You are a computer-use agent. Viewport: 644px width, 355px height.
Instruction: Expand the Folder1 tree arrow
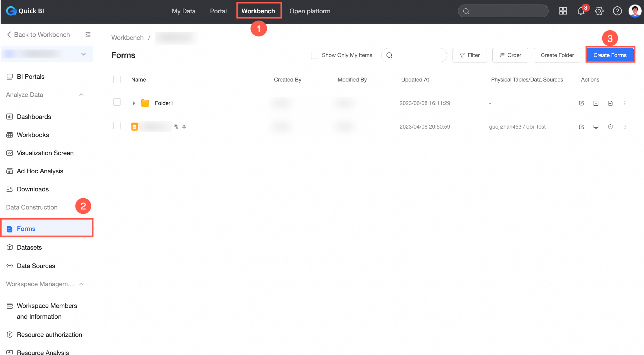134,103
